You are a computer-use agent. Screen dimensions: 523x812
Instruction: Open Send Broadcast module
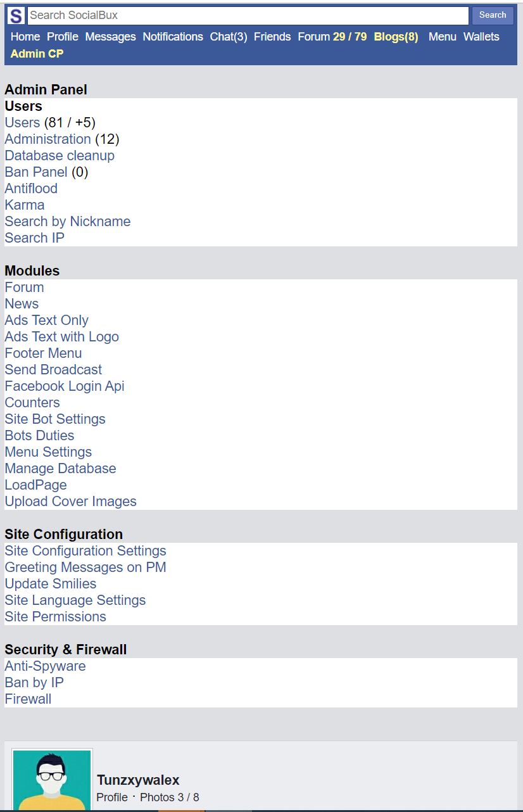53,369
